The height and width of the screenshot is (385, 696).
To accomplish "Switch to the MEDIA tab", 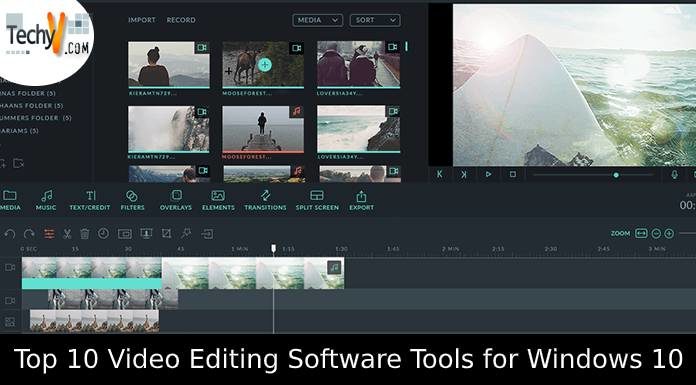I will coord(10,200).
